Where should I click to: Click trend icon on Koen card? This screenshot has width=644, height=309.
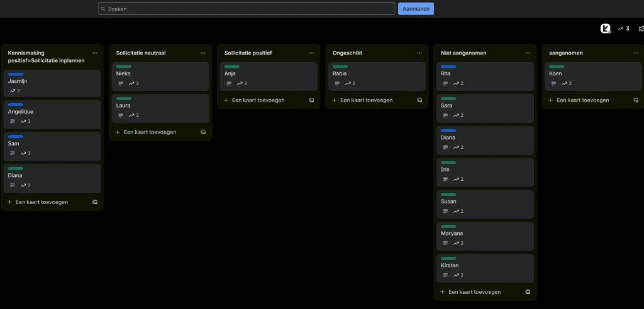tap(564, 84)
